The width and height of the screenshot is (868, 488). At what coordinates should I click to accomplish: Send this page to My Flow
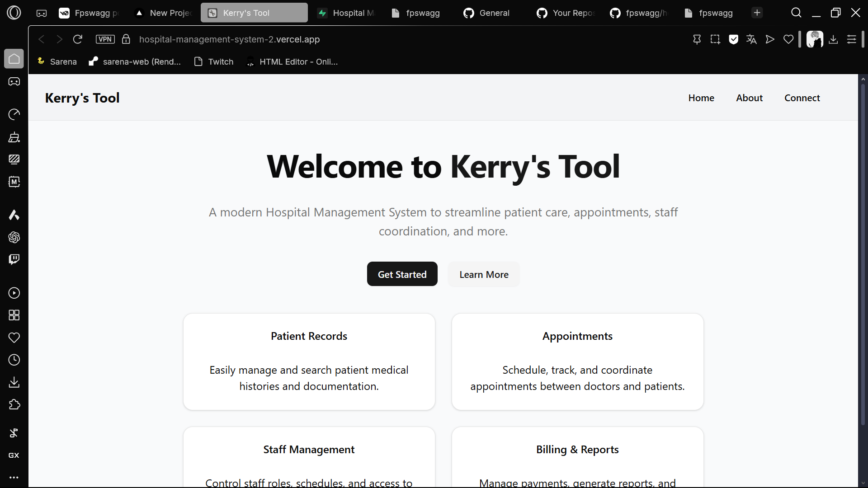pyautogui.click(x=769, y=39)
